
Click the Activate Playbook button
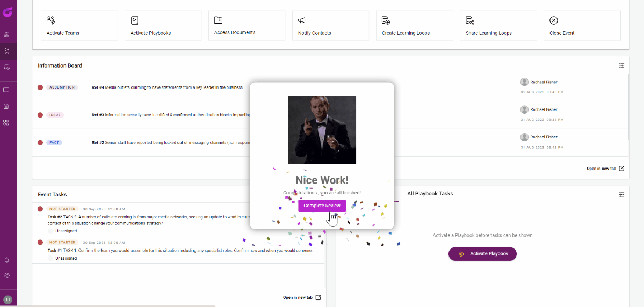coord(482,254)
